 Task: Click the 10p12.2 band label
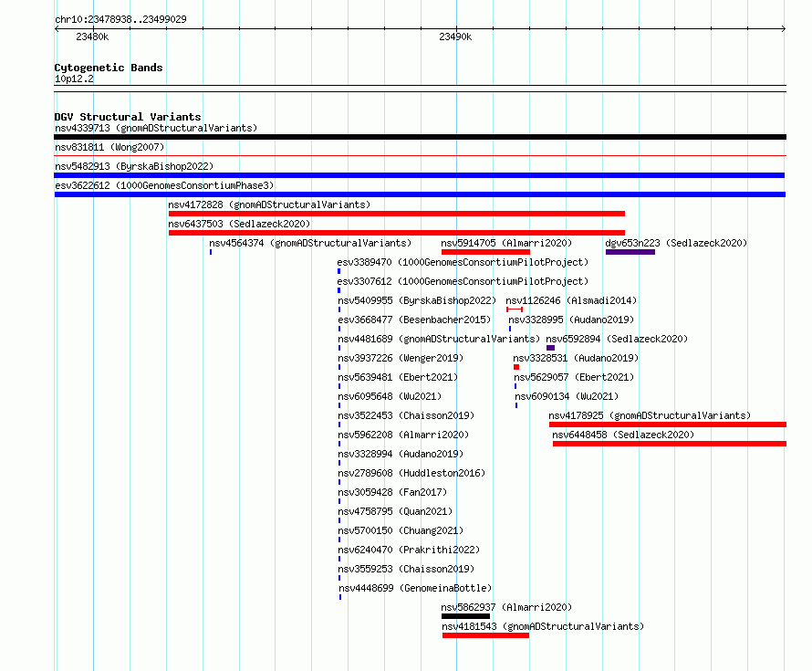point(74,79)
